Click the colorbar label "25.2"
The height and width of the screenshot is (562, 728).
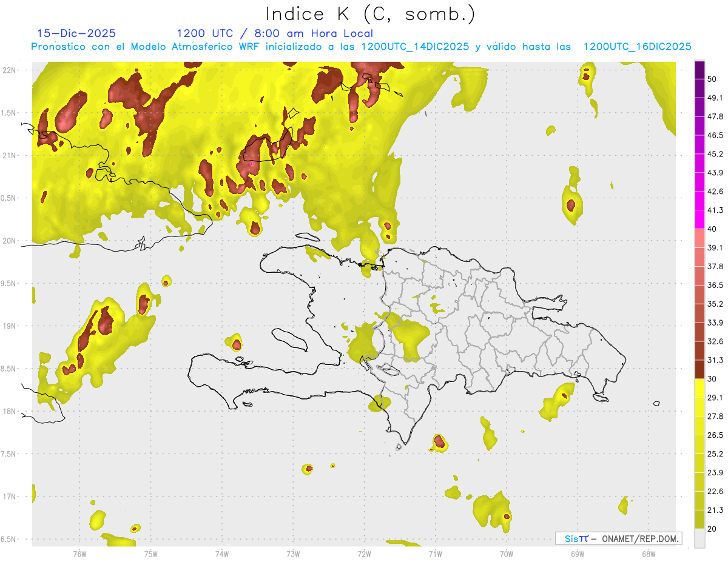715,454
